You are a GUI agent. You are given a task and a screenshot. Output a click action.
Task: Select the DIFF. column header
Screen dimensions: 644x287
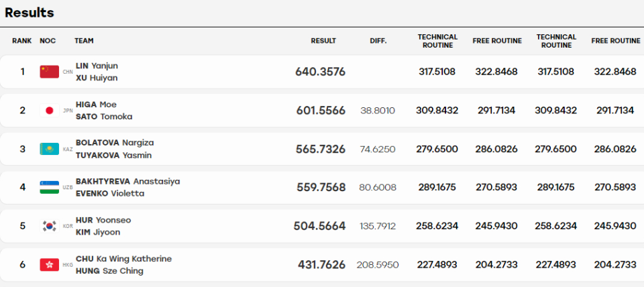pyautogui.click(x=378, y=41)
